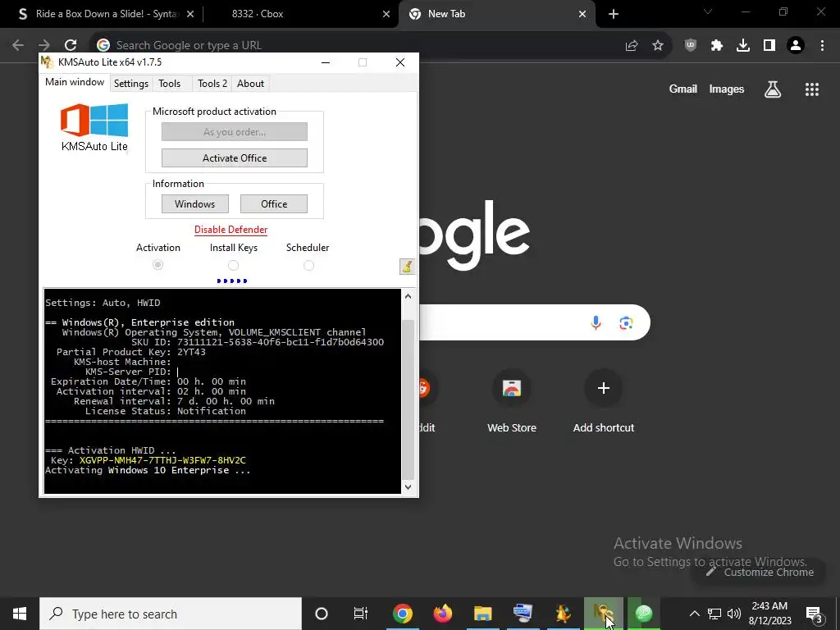Image resolution: width=840 pixels, height=630 pixels.
Task: Open the uBlock shield extension icon
Action: (691, 46)
